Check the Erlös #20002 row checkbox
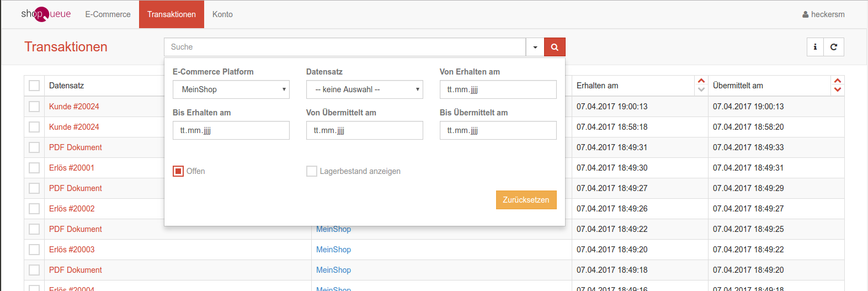The image size is (868, 291). (34, 209)
